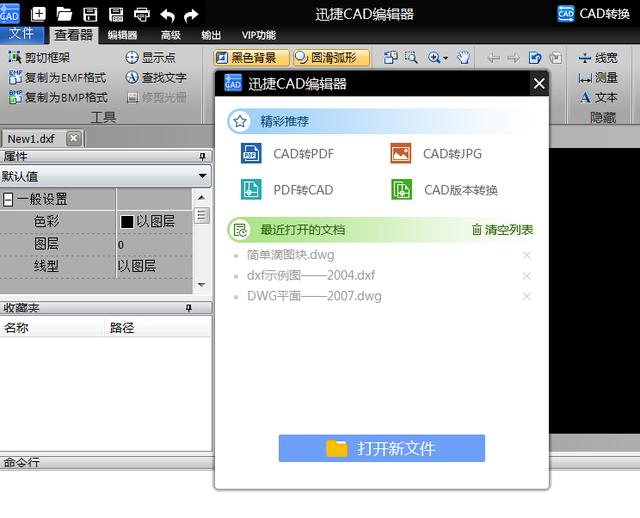Click 清空列表 to clear recent documents
The image size is (640, 518).
click(502, 230)
